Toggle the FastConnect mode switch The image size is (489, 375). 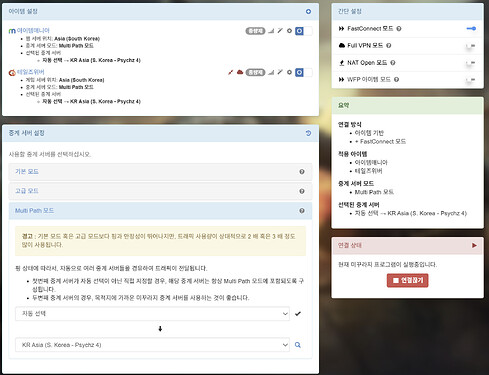point(471,29)
